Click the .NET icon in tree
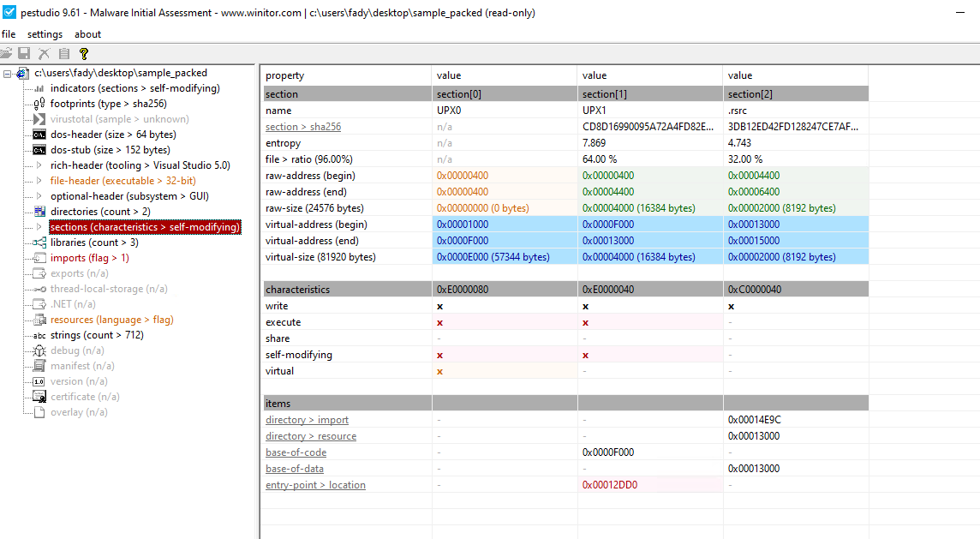Screen dimensions: 980x539 (39, 304)
